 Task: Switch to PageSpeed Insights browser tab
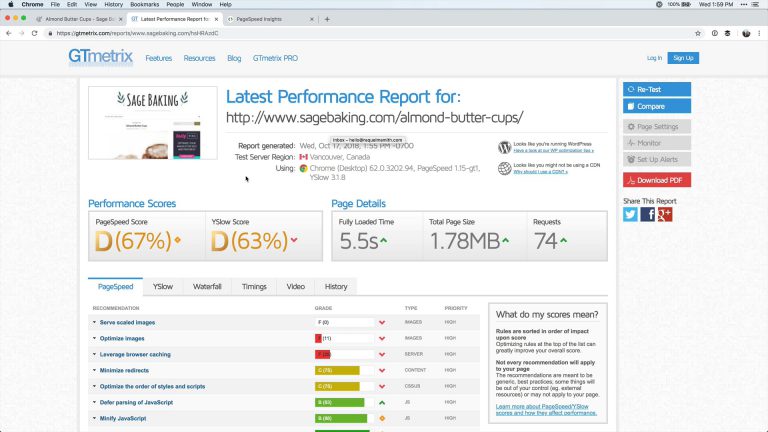tap(267, 19)
